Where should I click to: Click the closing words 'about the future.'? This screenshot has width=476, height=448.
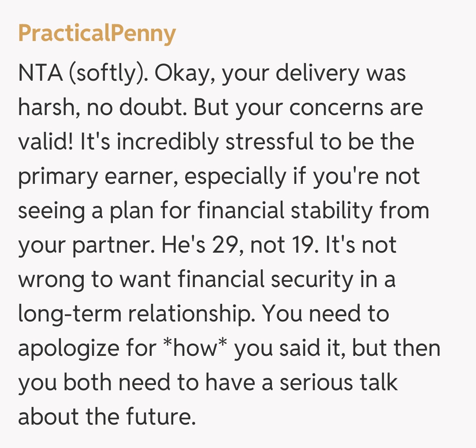[x=106, y=417]
